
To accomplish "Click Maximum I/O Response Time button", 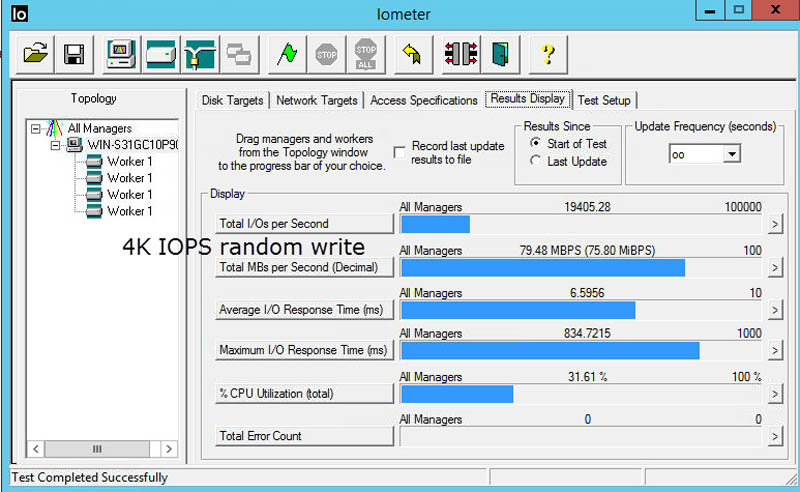I will point(304,350).
